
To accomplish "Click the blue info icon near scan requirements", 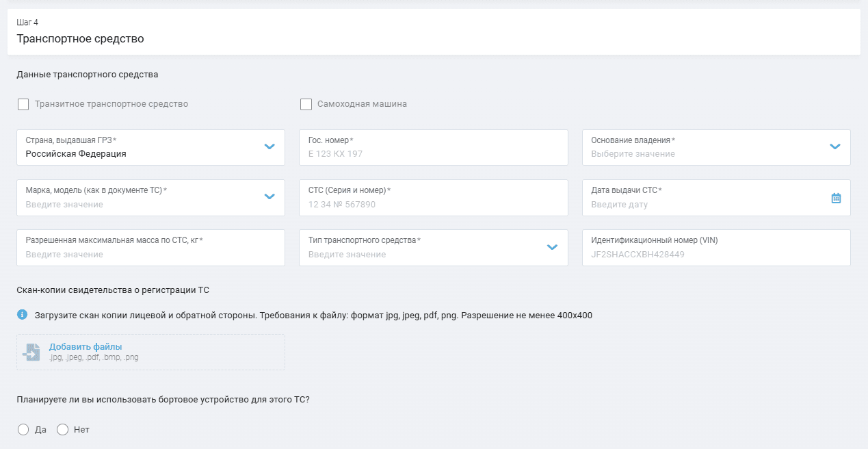I will (22, 315).
